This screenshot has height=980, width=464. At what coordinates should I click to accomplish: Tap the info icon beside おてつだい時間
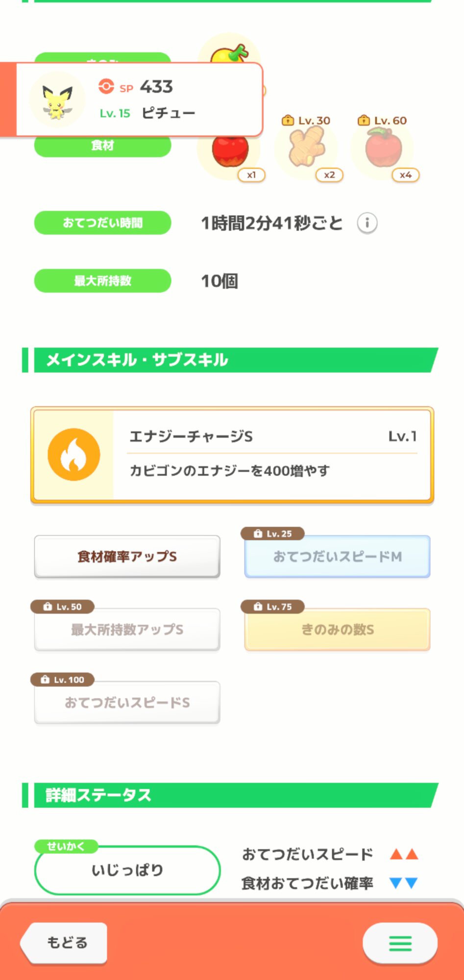pos(367,223)
